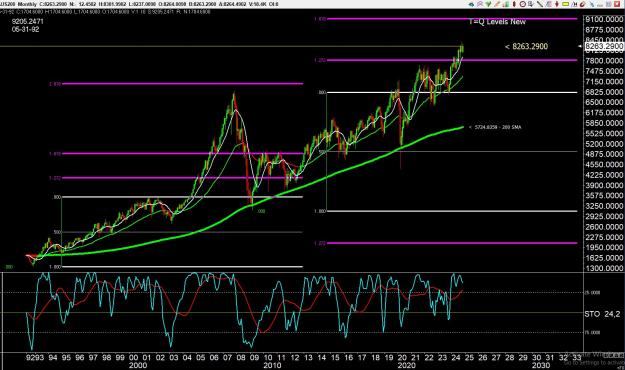
Task: Click the blue peaks chart icon
Action: coord(574,4)
